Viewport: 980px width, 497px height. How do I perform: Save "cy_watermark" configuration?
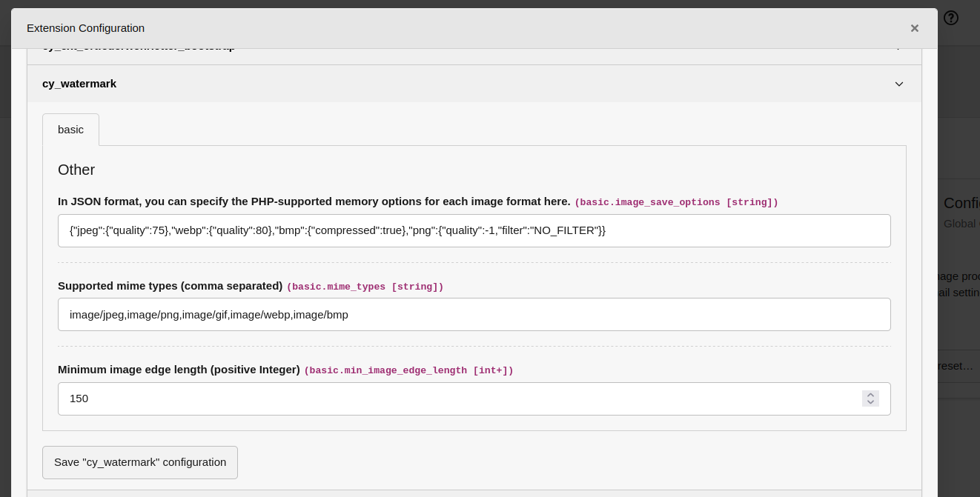(140, 462)
